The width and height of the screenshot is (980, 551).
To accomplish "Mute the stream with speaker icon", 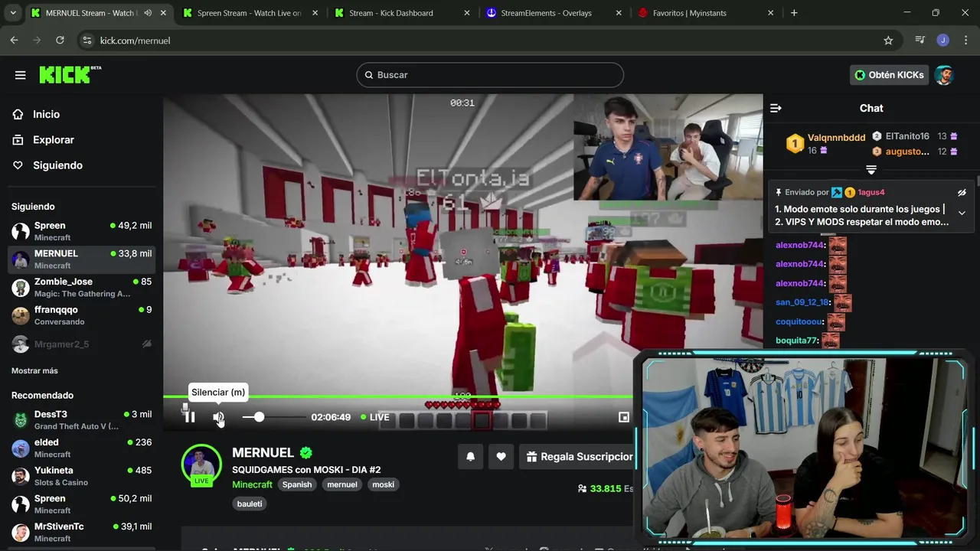I will tap(219, 417).
